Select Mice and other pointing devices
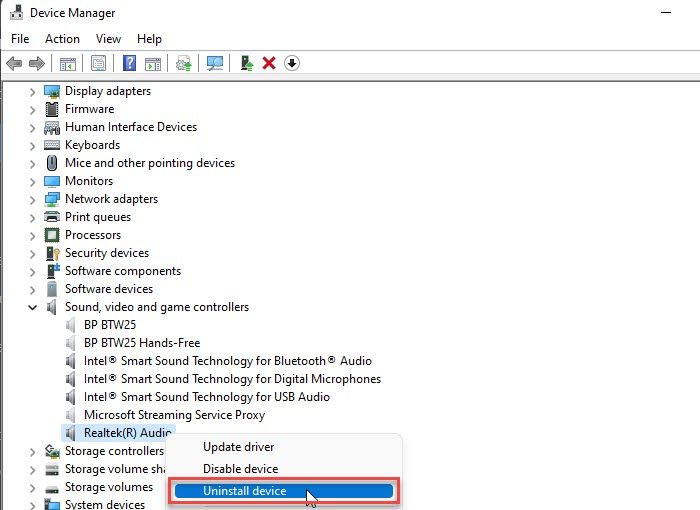Viewport: 700px width, 510px height. [x=150, y=163]
